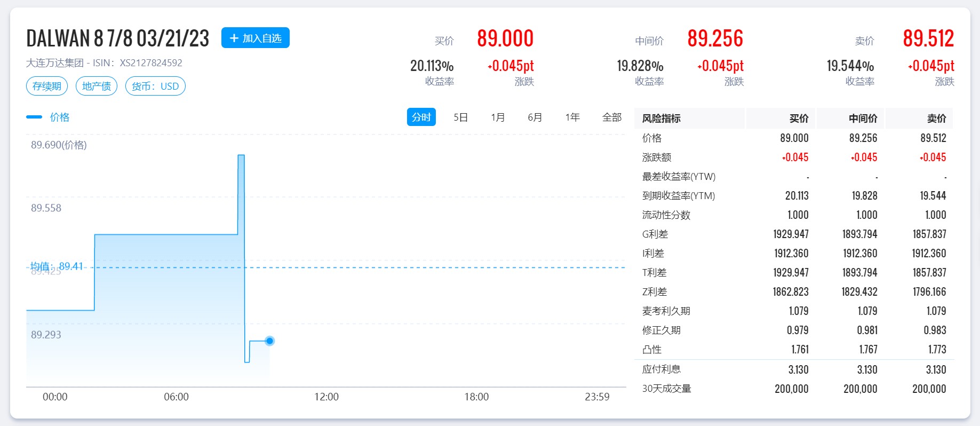Click the 89.690(价格) axis label
Screen dimensions: 980x426
(x=59, y=145)
